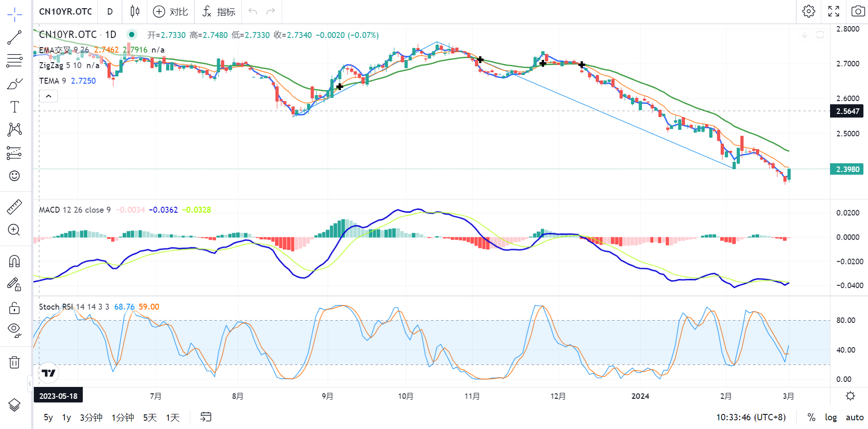
Task: Open the emoji icons tool
Action: point(15,176)
